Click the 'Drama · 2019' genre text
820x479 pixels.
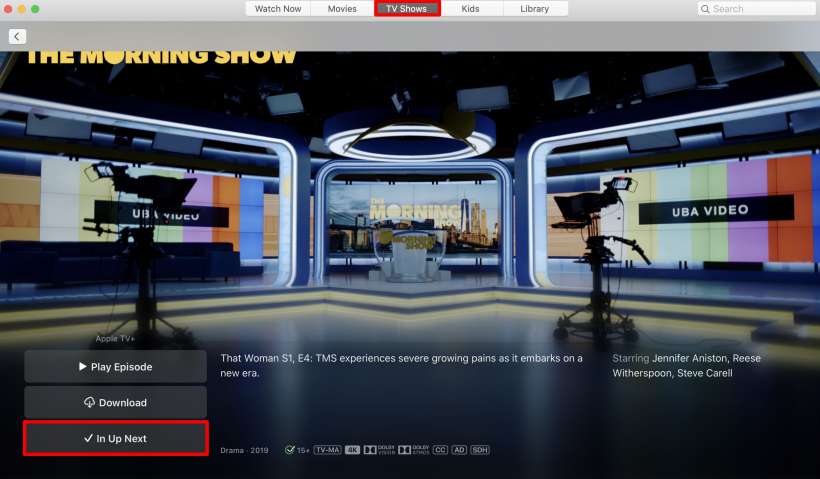tap(244, 450)
